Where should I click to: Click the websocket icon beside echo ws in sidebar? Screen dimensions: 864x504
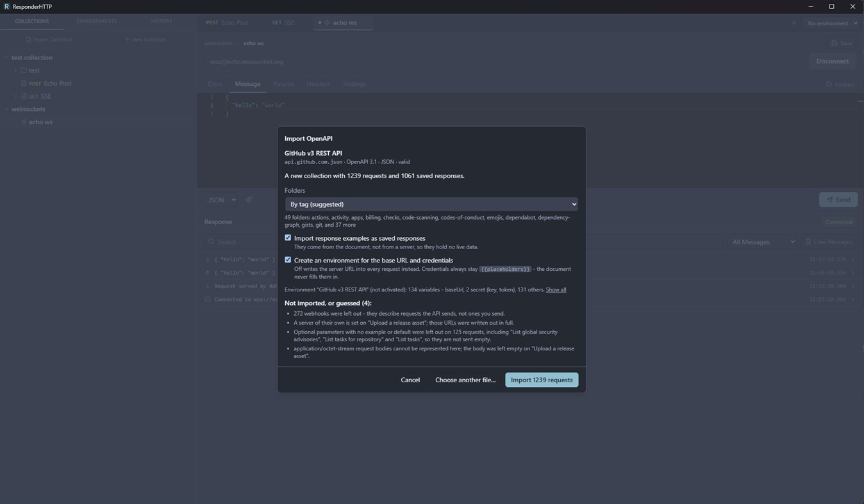(x=24, y=122)
